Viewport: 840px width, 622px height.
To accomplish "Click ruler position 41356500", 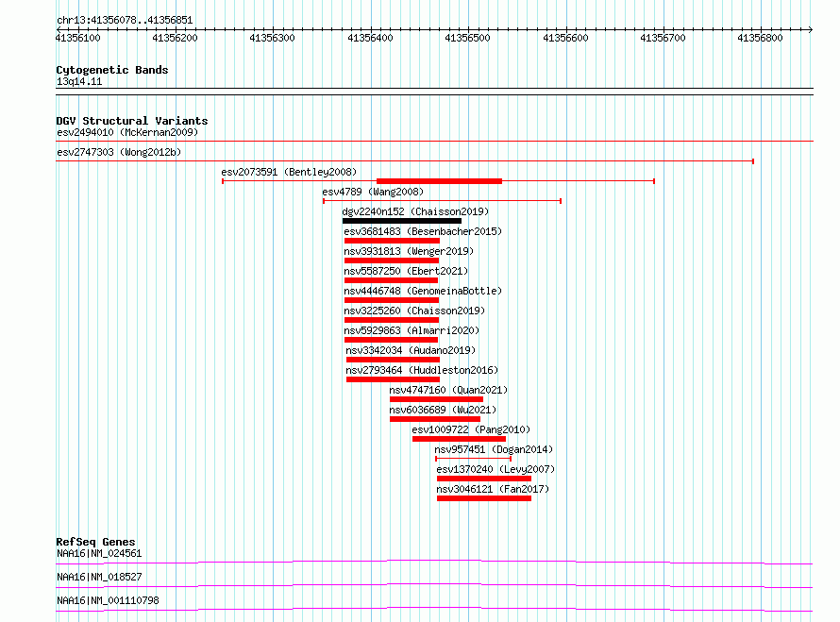I will [x=468, y=38].
